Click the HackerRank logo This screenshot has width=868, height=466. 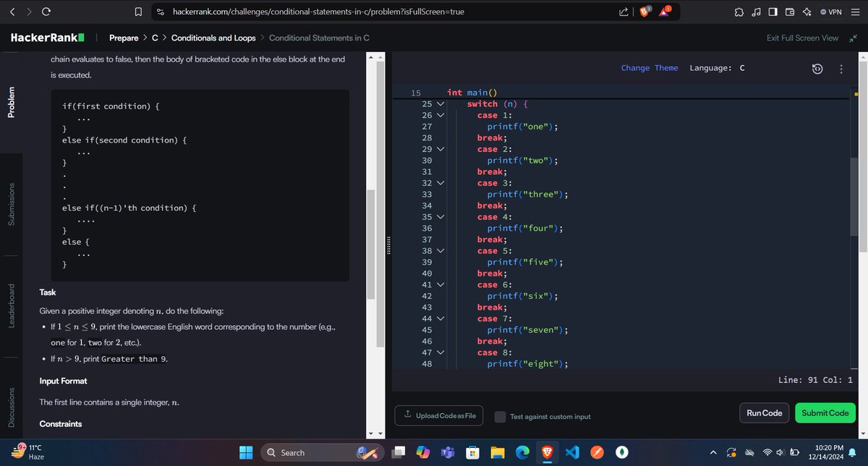(48, 38)
